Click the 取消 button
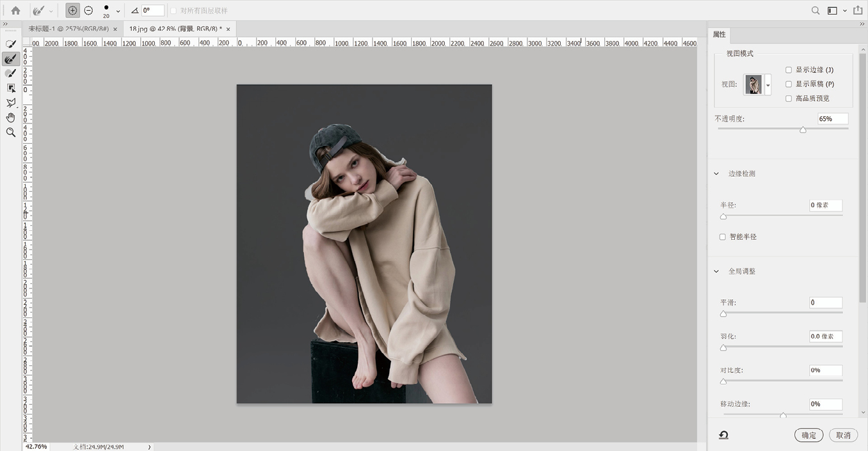The image size is (868, 451). click(x=843, y=435)
